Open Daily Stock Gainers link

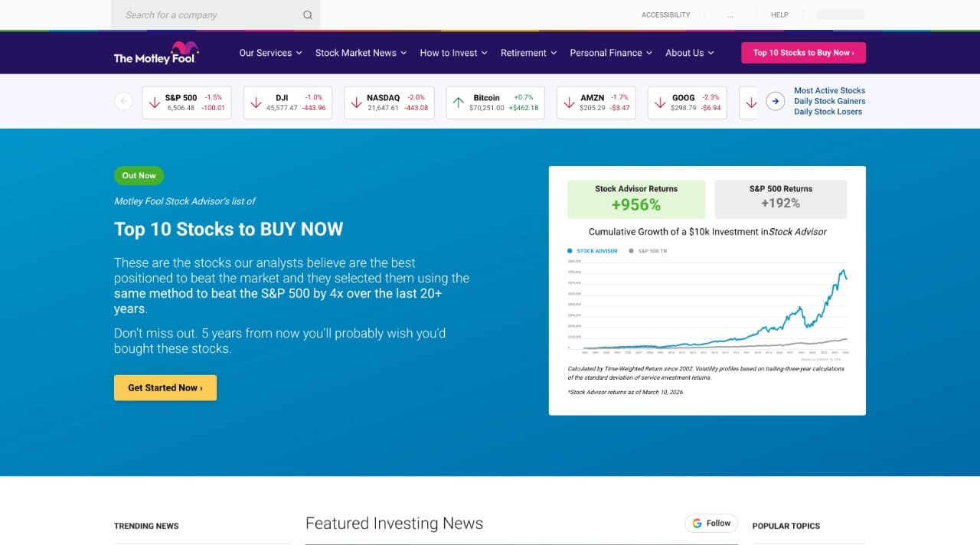click(x=829, y=101)
